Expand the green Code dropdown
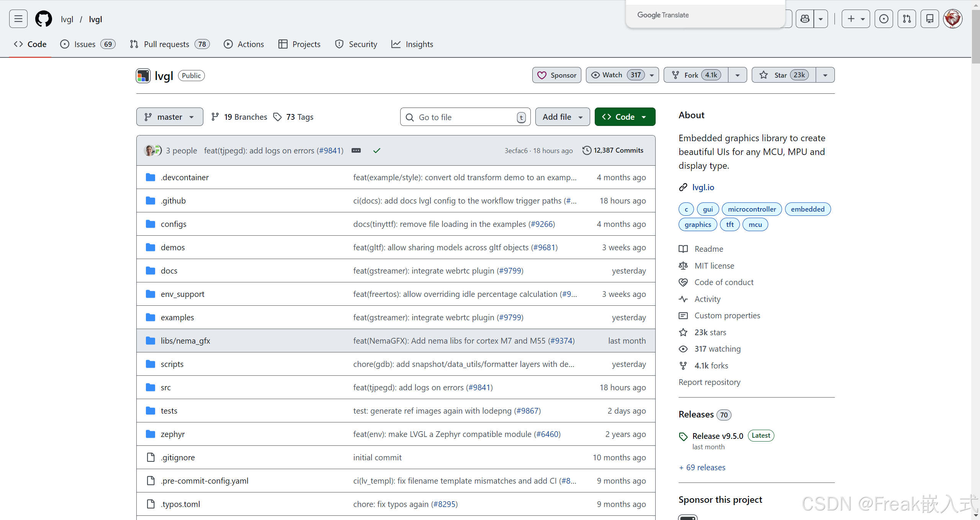 point(625,117)
